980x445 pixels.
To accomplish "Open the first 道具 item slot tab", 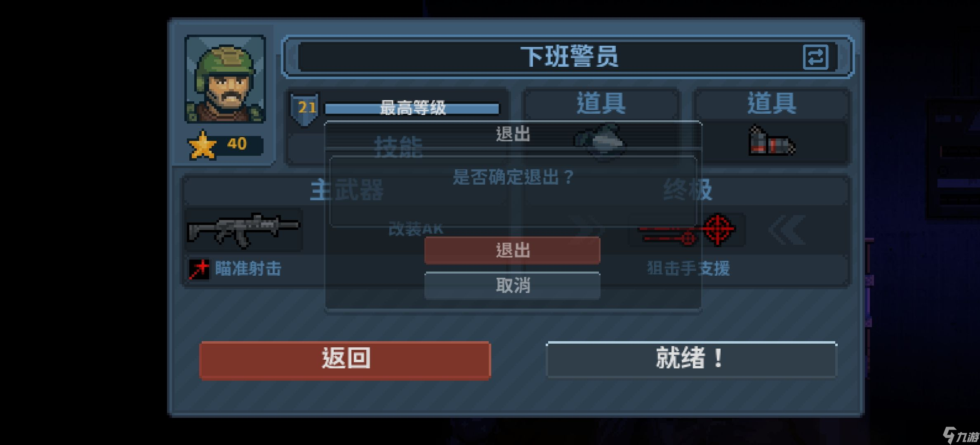I will 601,103.
